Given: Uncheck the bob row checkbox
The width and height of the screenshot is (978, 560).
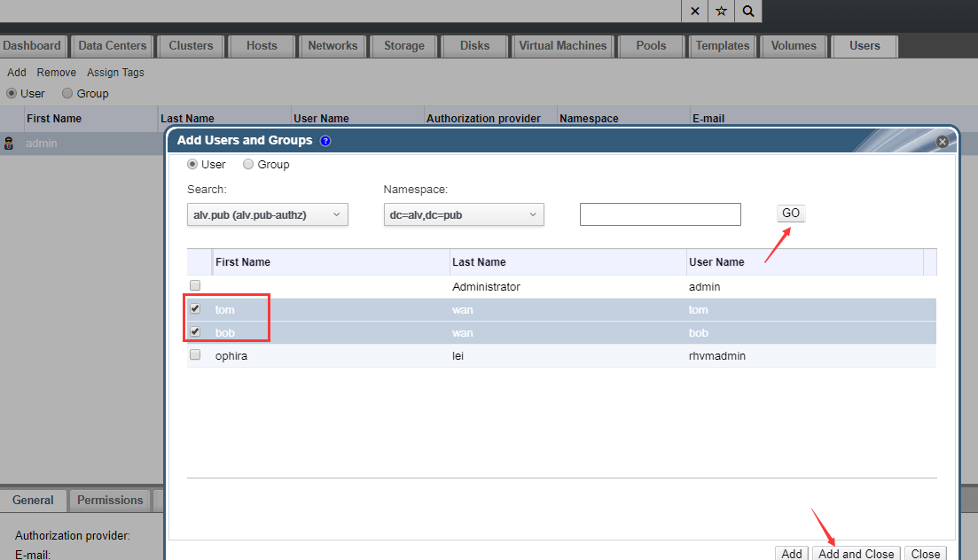Looking at the screenshot, I should click(x=195, y=331).
